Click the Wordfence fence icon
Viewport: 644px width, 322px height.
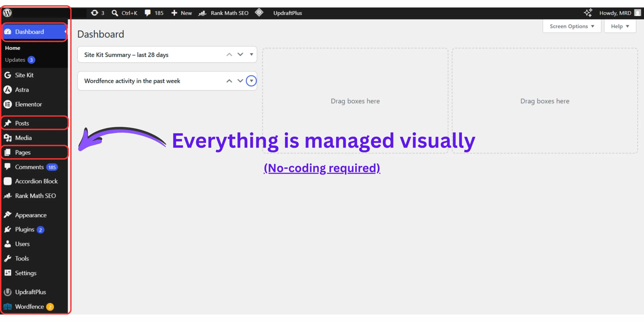tap(8, 306)
